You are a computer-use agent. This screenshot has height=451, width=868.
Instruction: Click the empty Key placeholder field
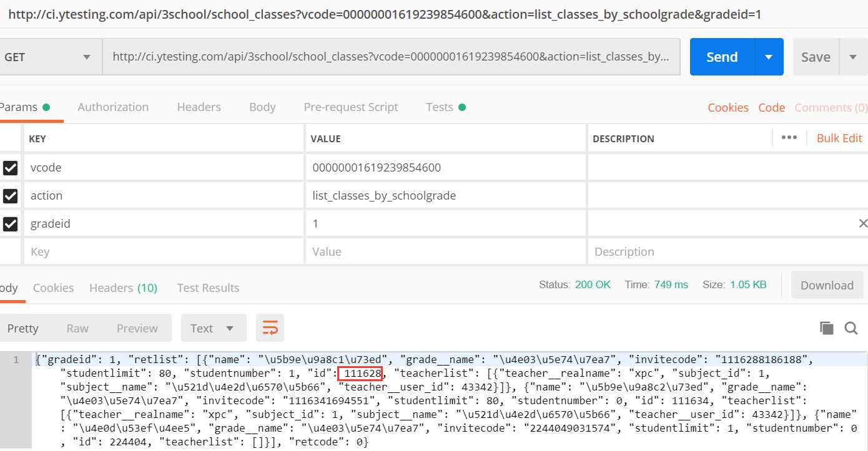164,251
